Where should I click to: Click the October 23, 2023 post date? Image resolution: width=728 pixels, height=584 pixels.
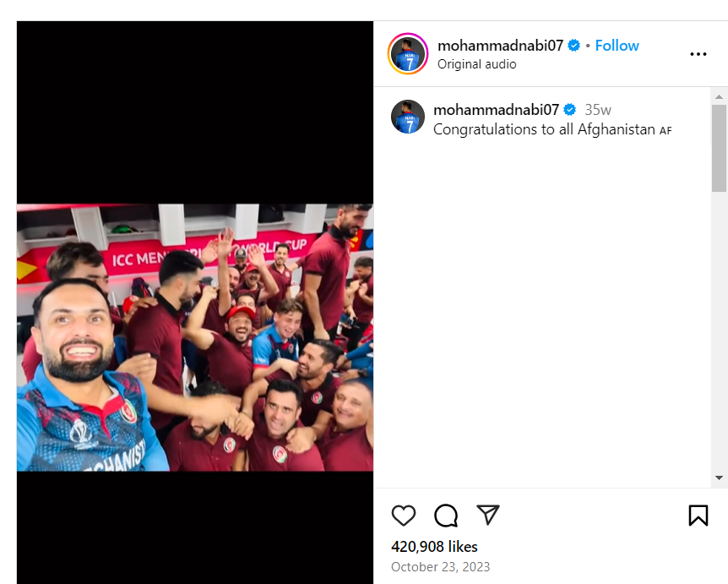click(x=440, y=567)
